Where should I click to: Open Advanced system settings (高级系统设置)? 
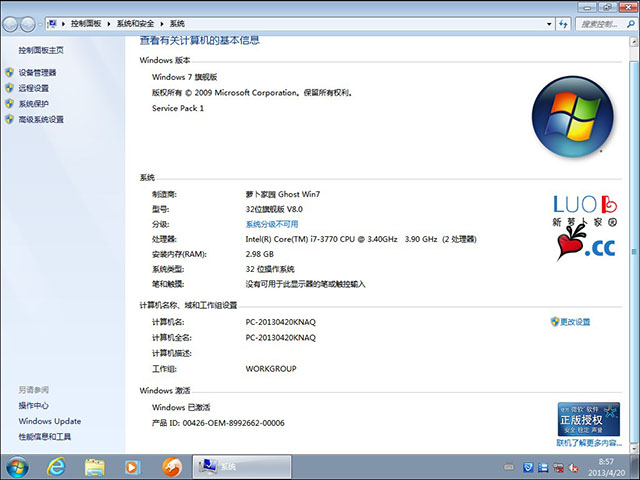tap(41, 119)
